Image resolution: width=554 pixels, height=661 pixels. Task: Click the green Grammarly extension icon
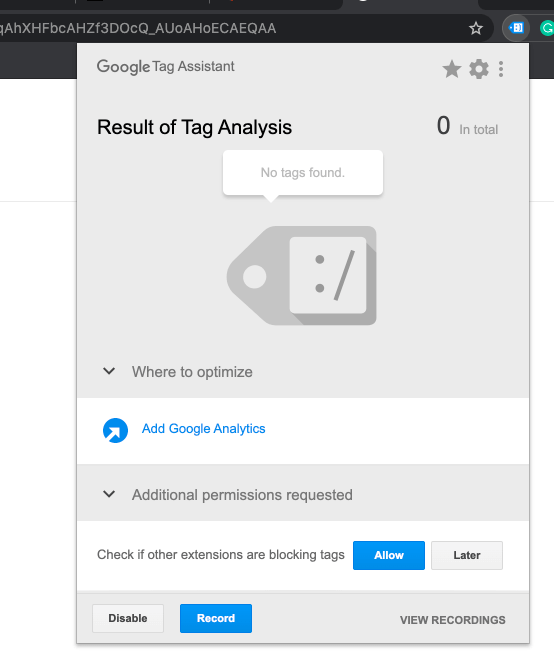pos(547,28)
